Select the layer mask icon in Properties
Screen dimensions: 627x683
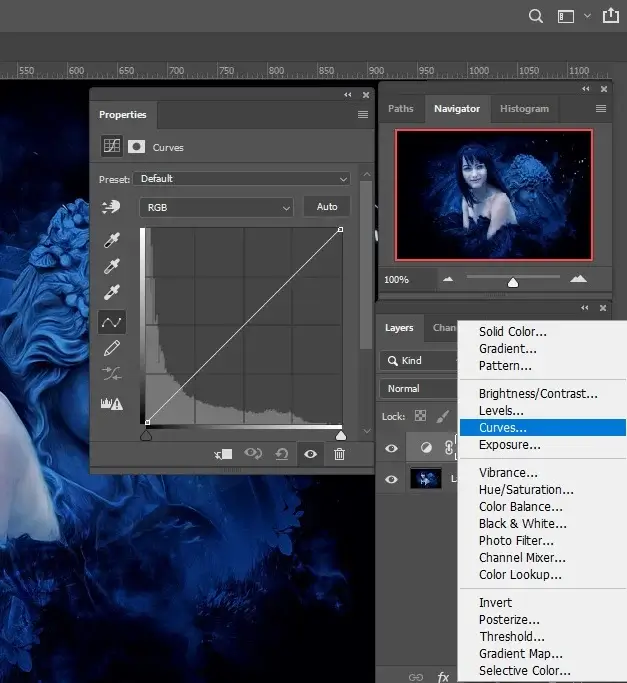[x=136, y=147]
